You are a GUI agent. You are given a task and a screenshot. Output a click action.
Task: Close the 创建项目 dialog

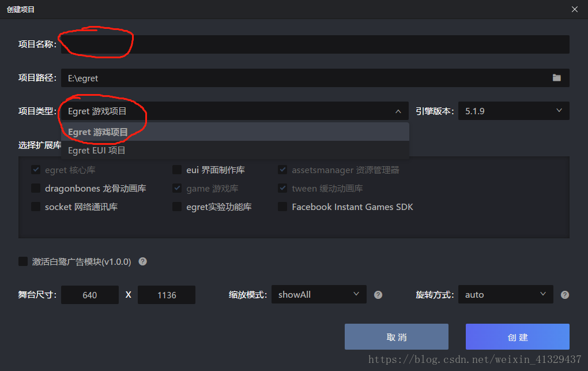tap(575, 9)
